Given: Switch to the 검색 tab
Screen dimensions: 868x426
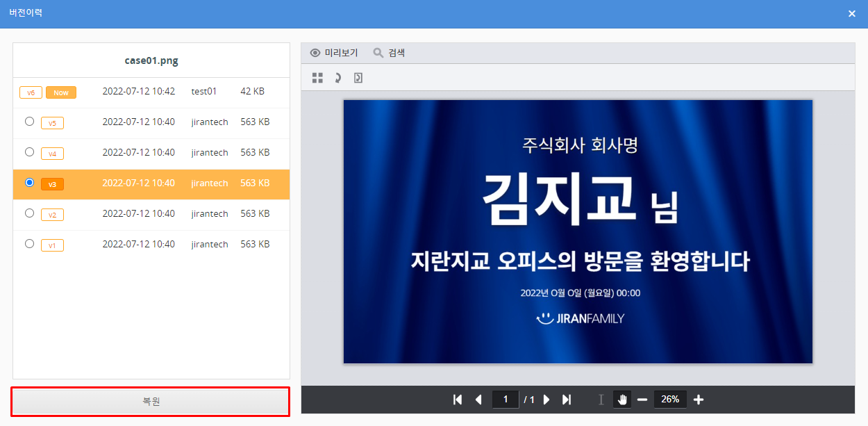Looking at the screenshot, I should [389, 53].
